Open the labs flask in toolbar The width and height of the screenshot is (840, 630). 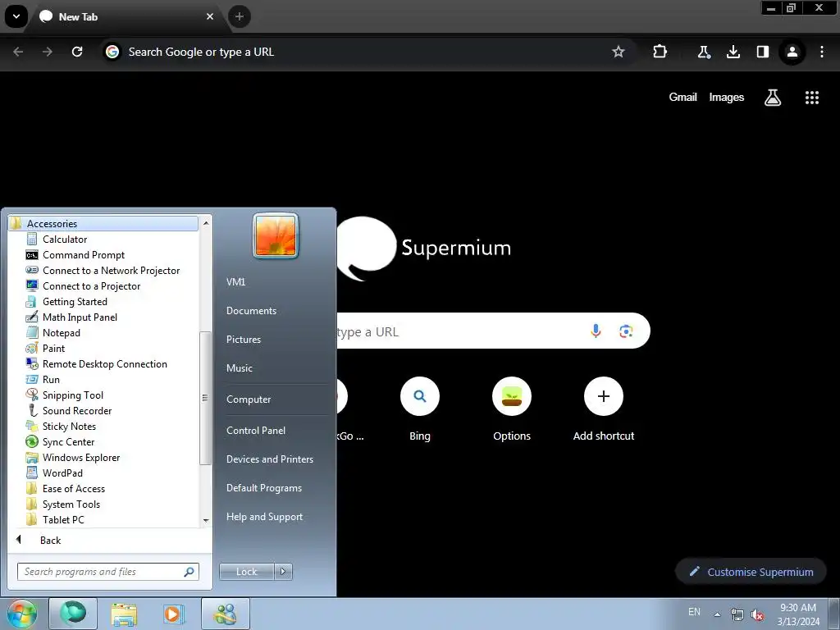[x=703, y=52]
